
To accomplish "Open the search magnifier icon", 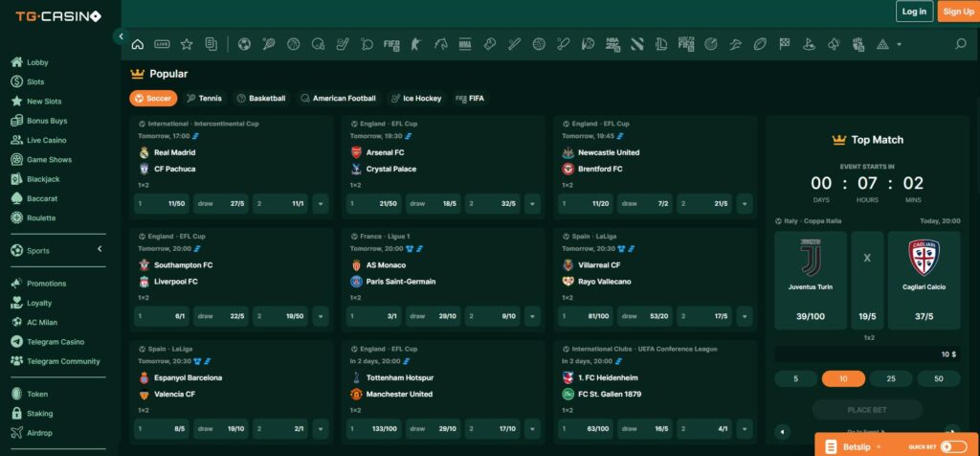I will pyautogui.click(x=961, y=44).
